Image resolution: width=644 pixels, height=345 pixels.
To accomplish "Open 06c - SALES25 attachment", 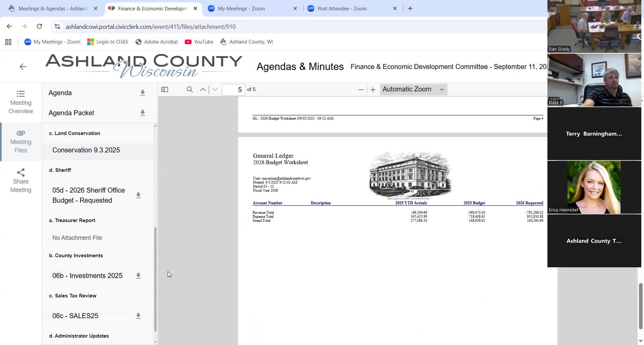I will tap(75, 316).
